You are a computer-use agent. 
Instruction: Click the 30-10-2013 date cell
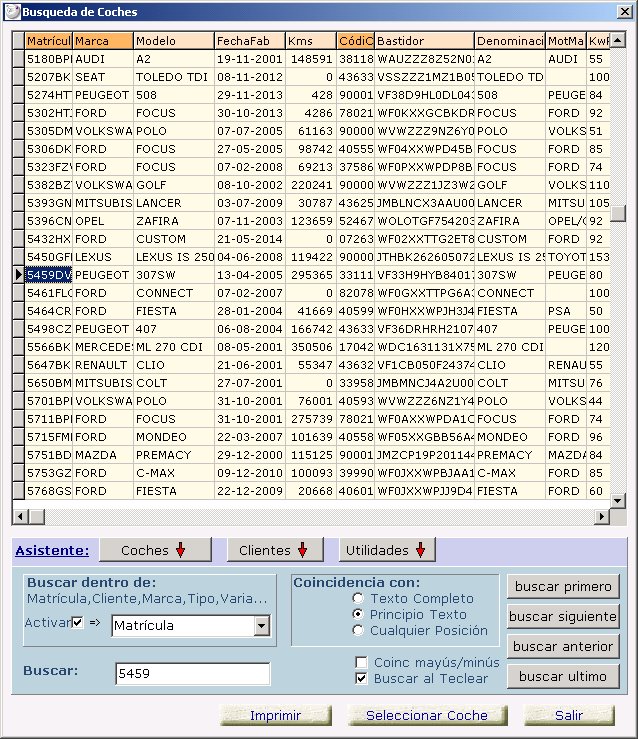(x=250, y=113)
